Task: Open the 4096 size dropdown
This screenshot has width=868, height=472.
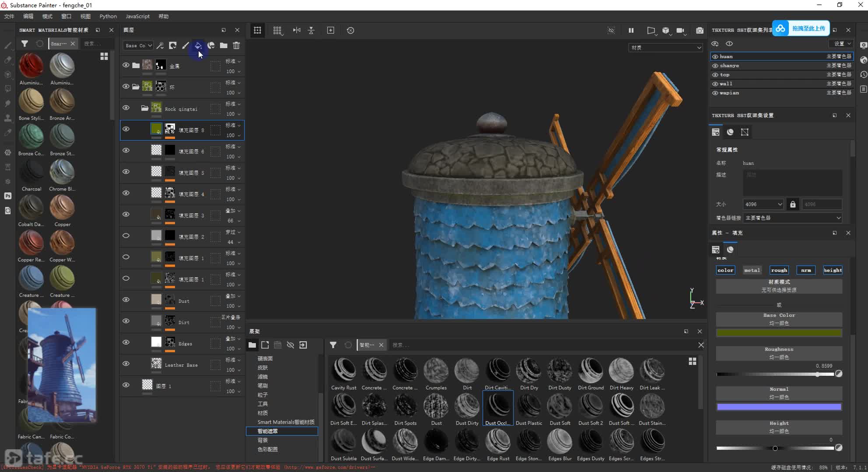Action: click(x=763, y=204)
